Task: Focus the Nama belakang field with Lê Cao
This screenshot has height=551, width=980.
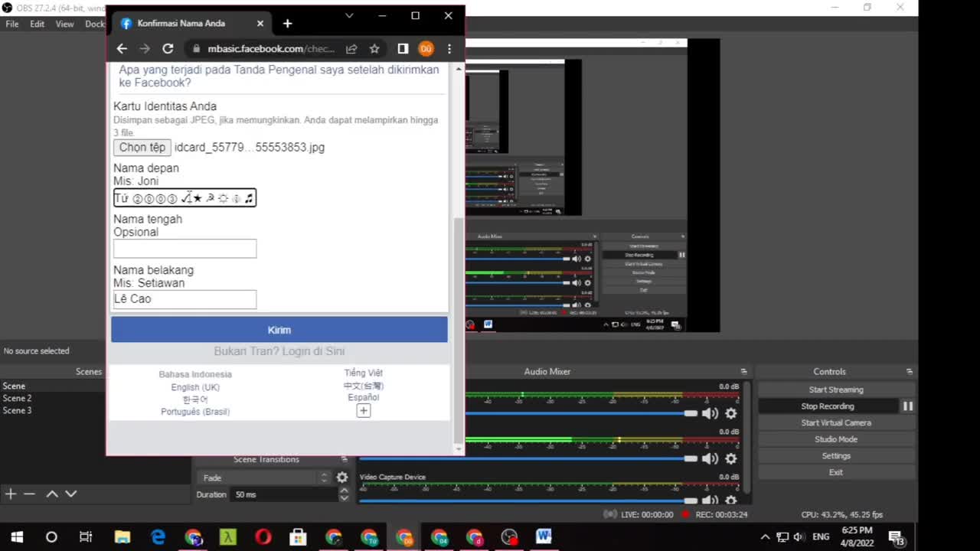Action: [185, 299]
